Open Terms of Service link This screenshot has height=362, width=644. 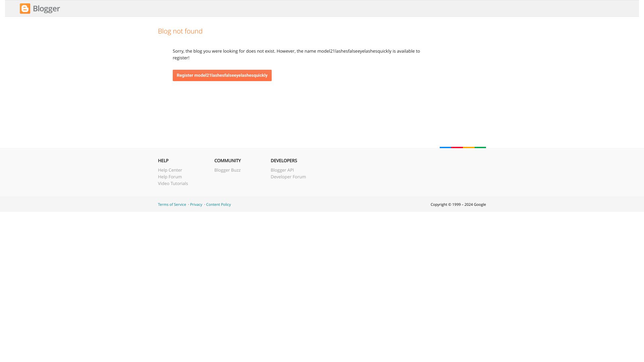(x=172, y=204)
